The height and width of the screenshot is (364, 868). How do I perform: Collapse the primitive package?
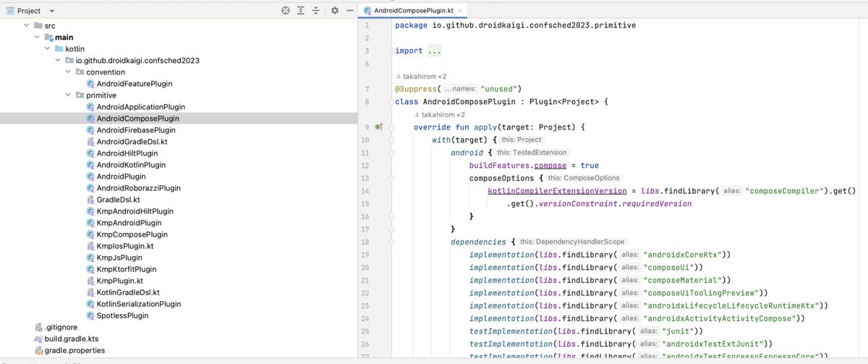[69, 95]
